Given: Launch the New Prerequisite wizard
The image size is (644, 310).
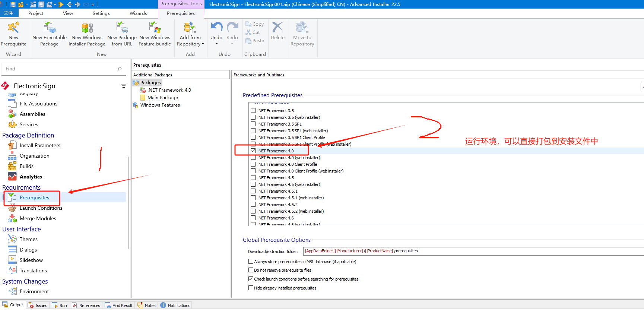Looking at the screenshot, I should 13,34.
